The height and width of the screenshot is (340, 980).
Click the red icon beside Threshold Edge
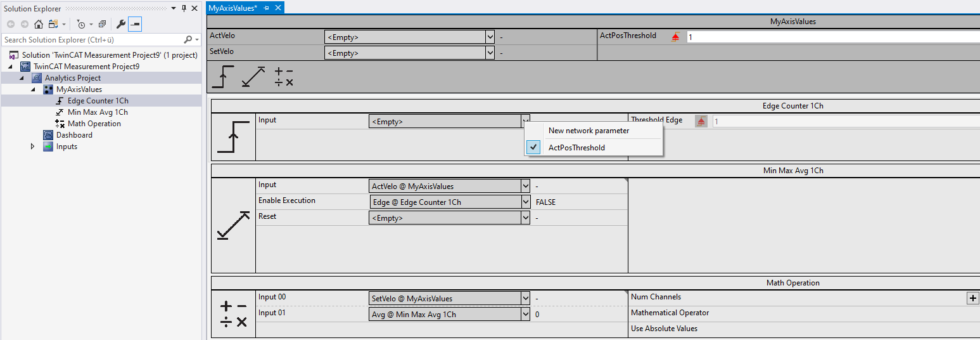click(701, 121)
